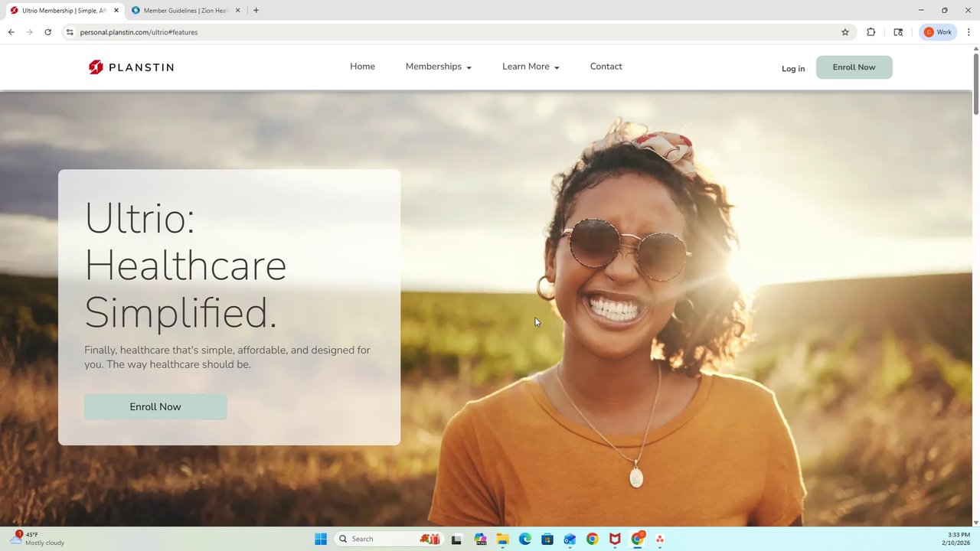Click the page scrollbar thumb

pyautogui.click(x=975, y=84)
